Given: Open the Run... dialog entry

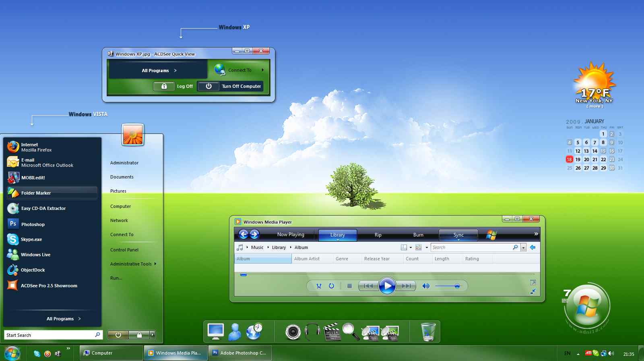Looking at the screenshot, I should coord(116,278).
